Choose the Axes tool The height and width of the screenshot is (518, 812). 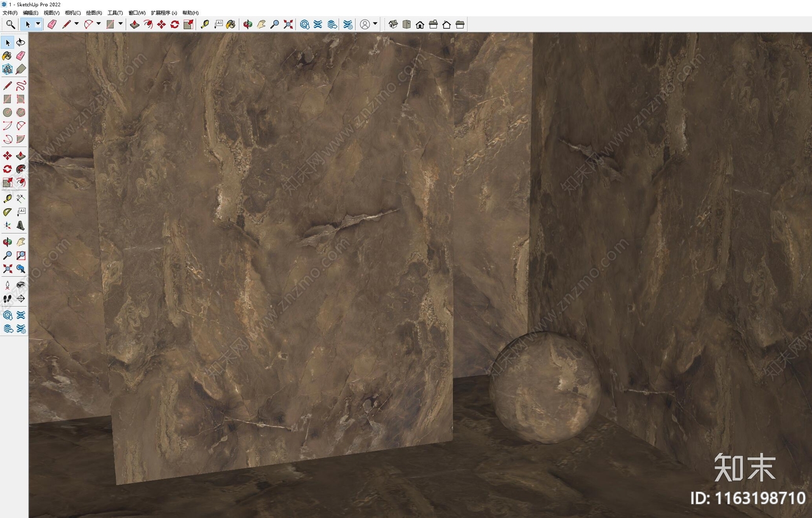(7, 225)
